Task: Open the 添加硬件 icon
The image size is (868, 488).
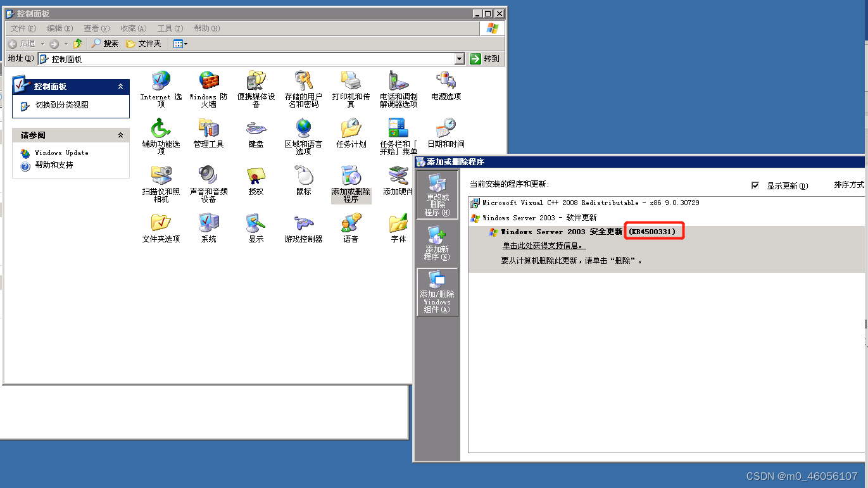Action: 398,181
